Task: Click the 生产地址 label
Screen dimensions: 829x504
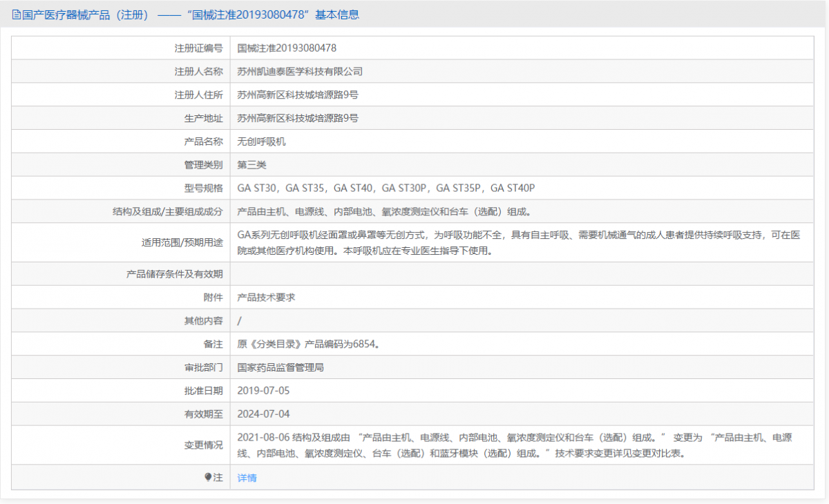Action: click(x=204, y=118)
